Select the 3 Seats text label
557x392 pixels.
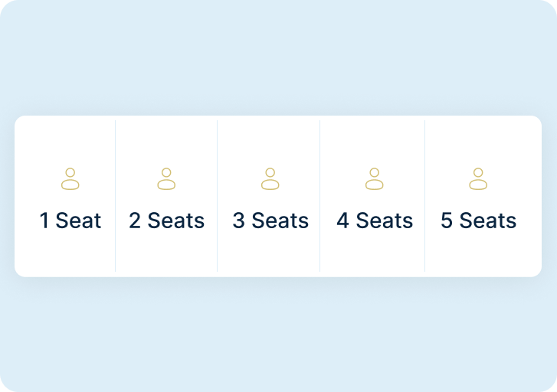270,220
